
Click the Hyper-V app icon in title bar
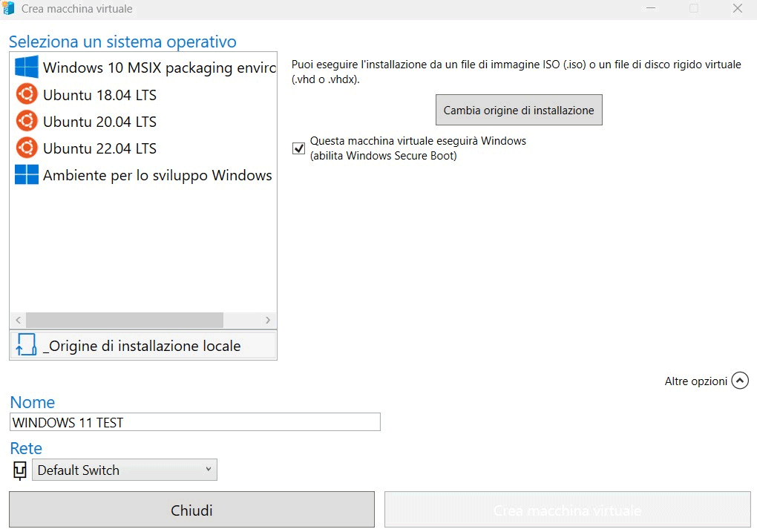tap(8, 7)
